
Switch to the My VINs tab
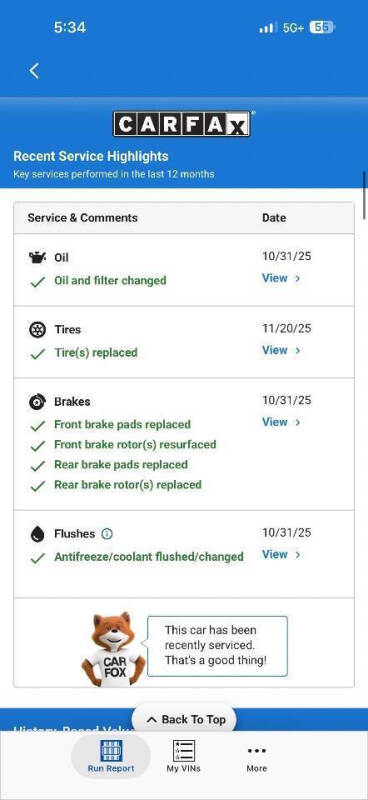[x=184, y=756]
